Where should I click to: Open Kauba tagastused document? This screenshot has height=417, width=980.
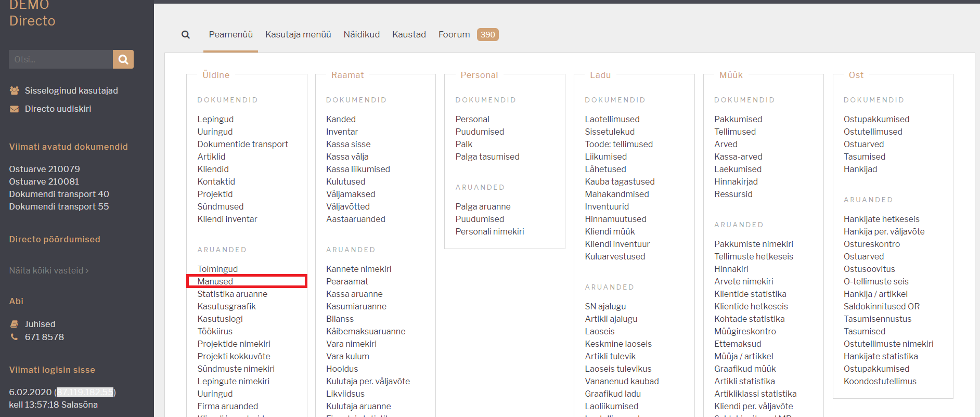620,181
